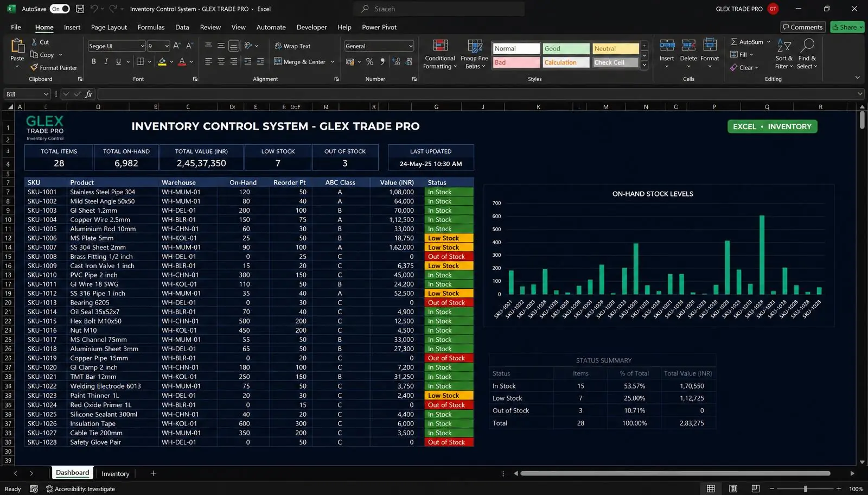
Task: Save the workbook with the disk icon
Action: [x=80, y=9]
